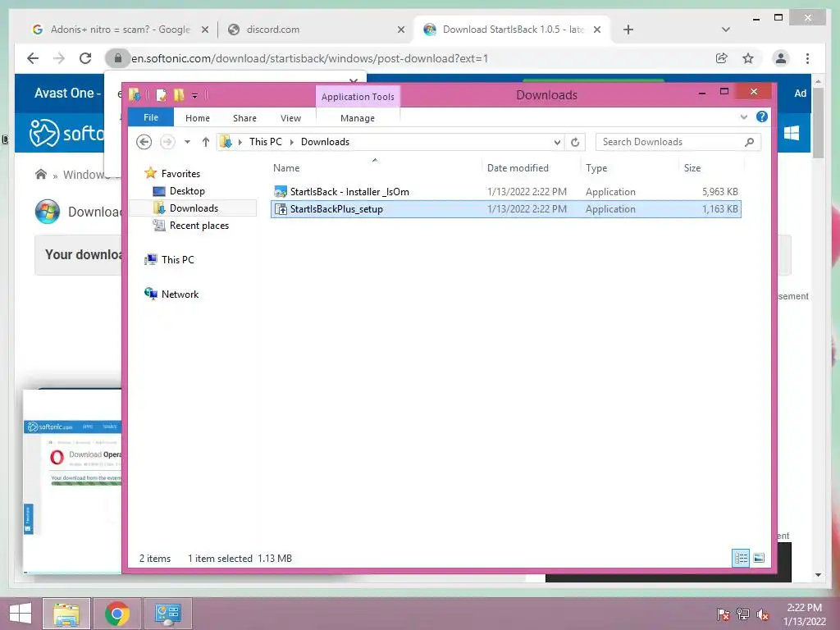Expand the Explorer ribbon chevron
This screenshot has width=840, height=630.
(743, 116)
